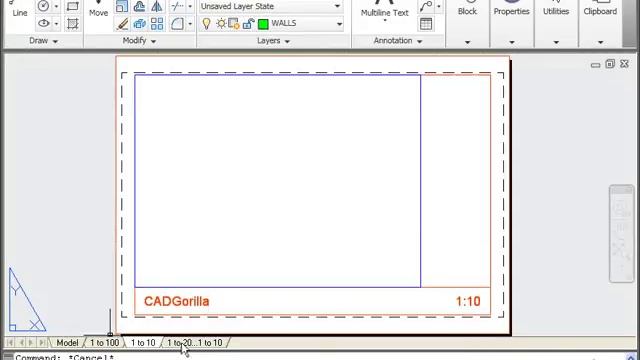
Task: Select the Move tool
Action: [98, 9]
